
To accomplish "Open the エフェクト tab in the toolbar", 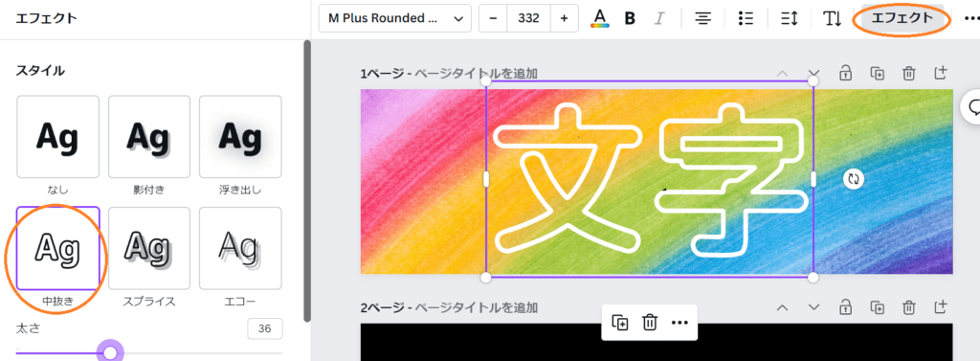I will coord(902,18).
